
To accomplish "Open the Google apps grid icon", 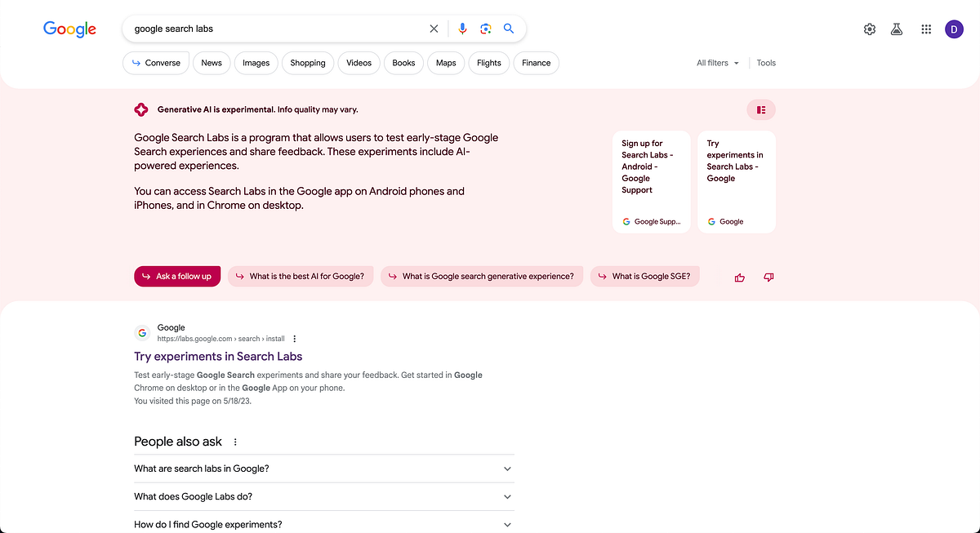I will click(x=925, y=28).
